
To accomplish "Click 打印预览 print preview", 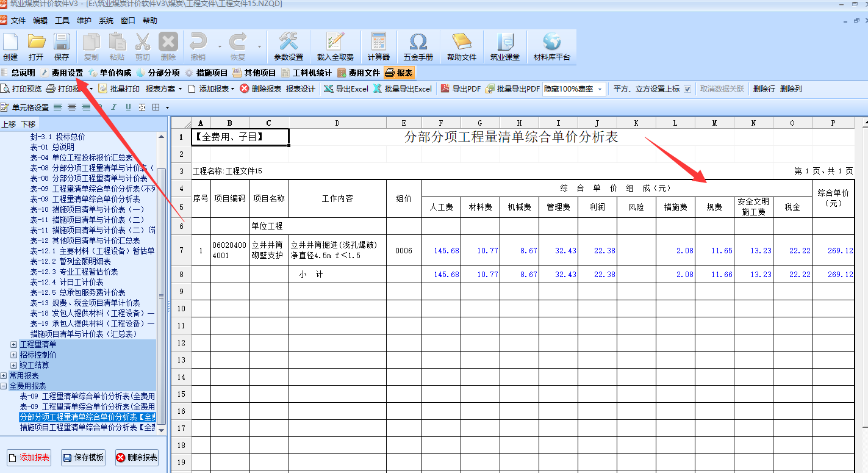I will tap(21, 89).
